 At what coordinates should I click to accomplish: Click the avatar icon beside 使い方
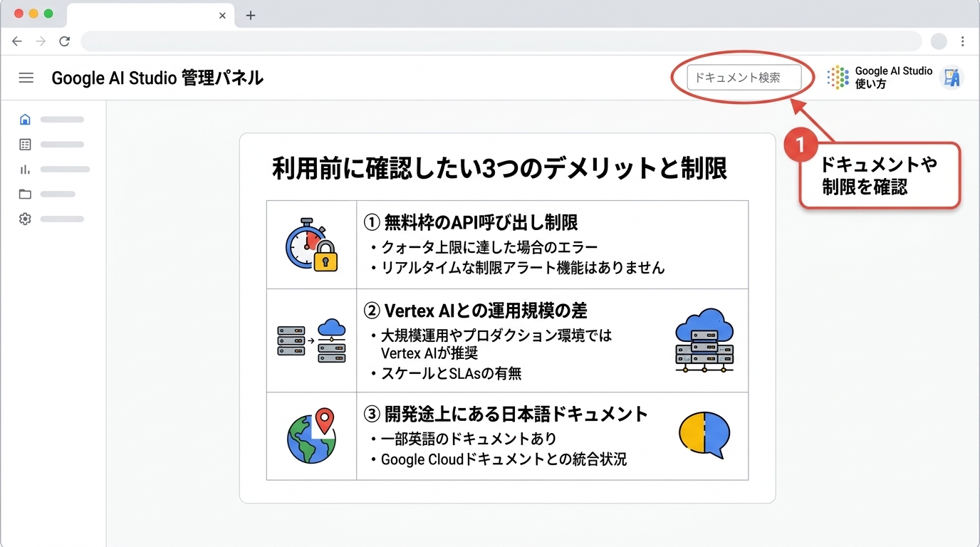(x=952, y=77)
